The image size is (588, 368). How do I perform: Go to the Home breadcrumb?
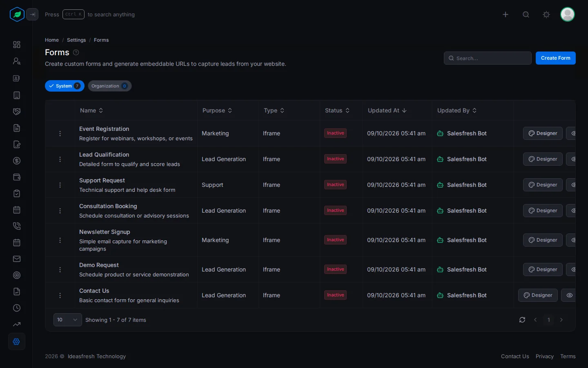(52, 40)
